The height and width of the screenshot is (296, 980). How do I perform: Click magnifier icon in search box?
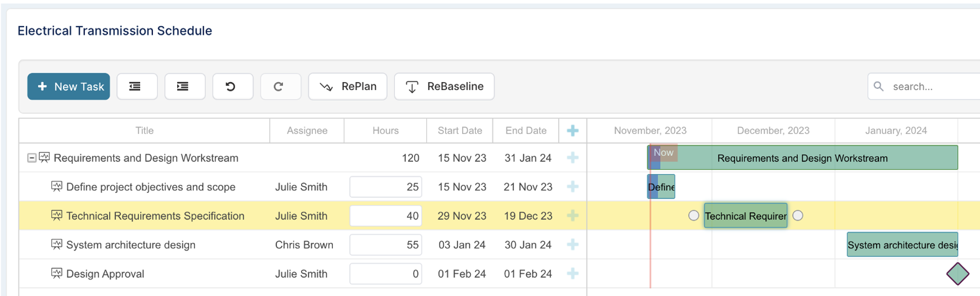point(879,86)
